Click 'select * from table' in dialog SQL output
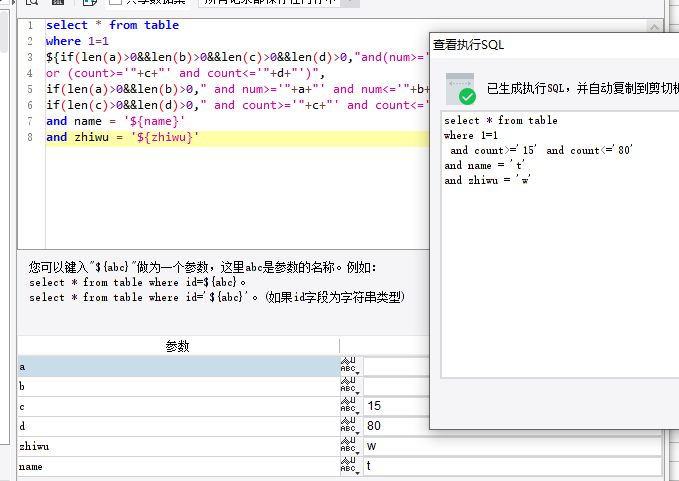The image size is (679, 481). [501, 120]
